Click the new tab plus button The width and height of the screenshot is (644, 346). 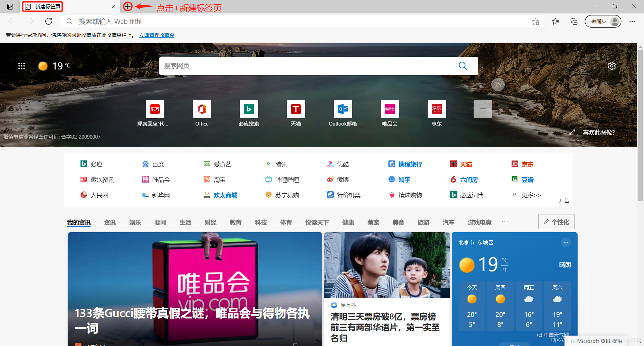[128, 6]
